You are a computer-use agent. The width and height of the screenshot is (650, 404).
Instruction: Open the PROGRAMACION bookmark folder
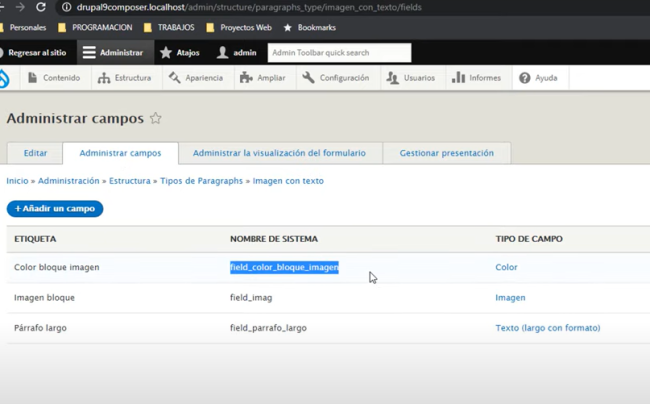click(x=95, y=27)
